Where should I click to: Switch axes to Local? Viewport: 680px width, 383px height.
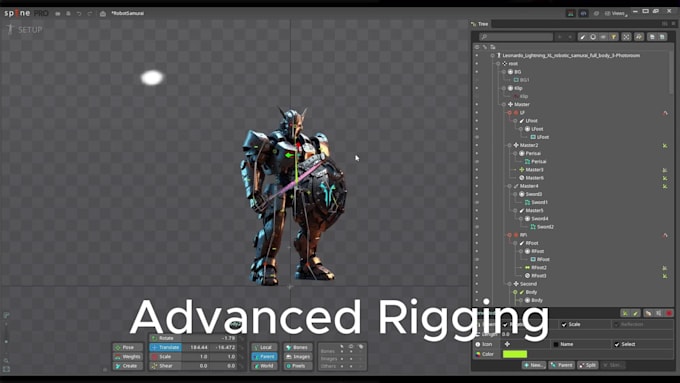(264, 347)
